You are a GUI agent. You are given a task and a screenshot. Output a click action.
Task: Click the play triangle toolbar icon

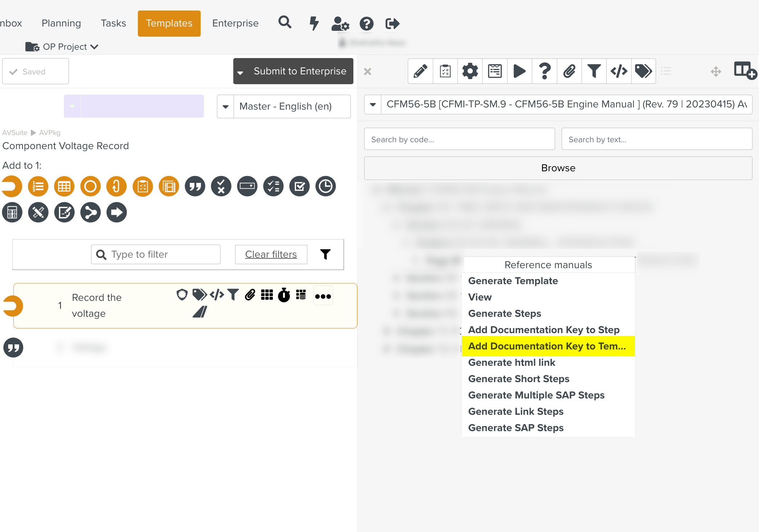tap(519, 71)
